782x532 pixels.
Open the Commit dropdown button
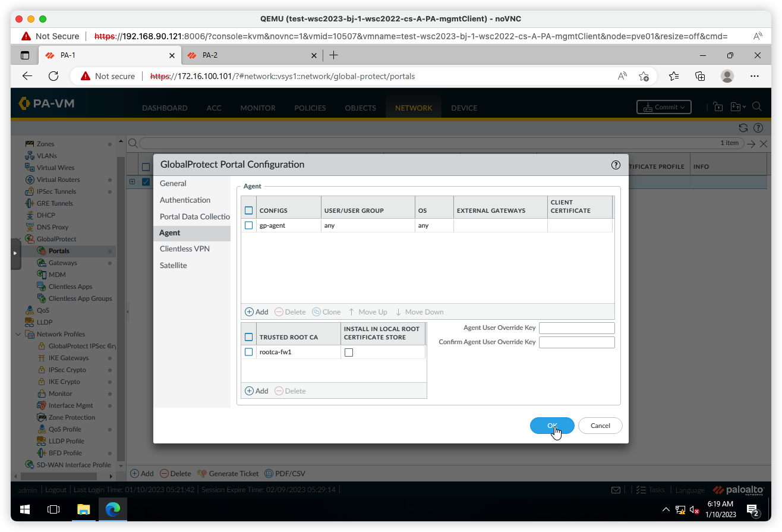click(x=664, y=107)
